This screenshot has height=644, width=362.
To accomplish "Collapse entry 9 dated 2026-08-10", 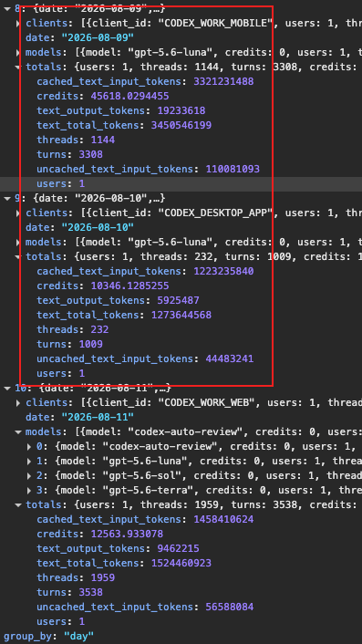I will point(7,198).
